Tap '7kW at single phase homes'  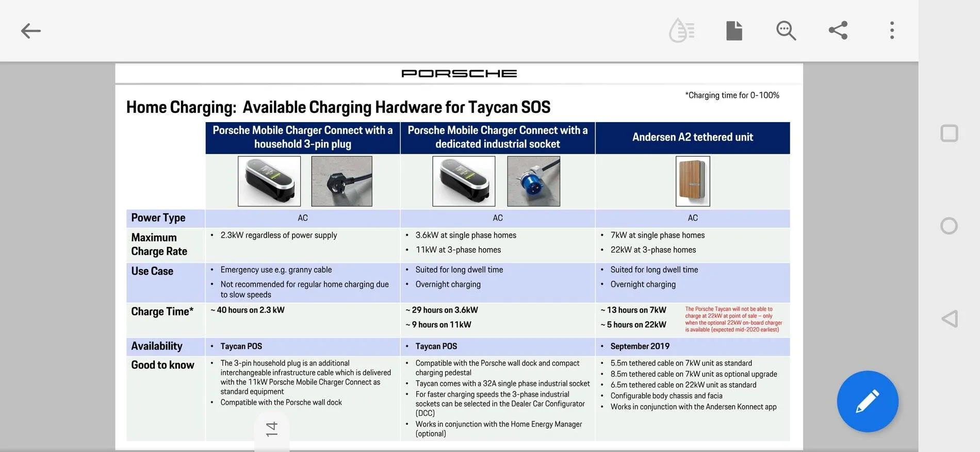coord(658,235)
